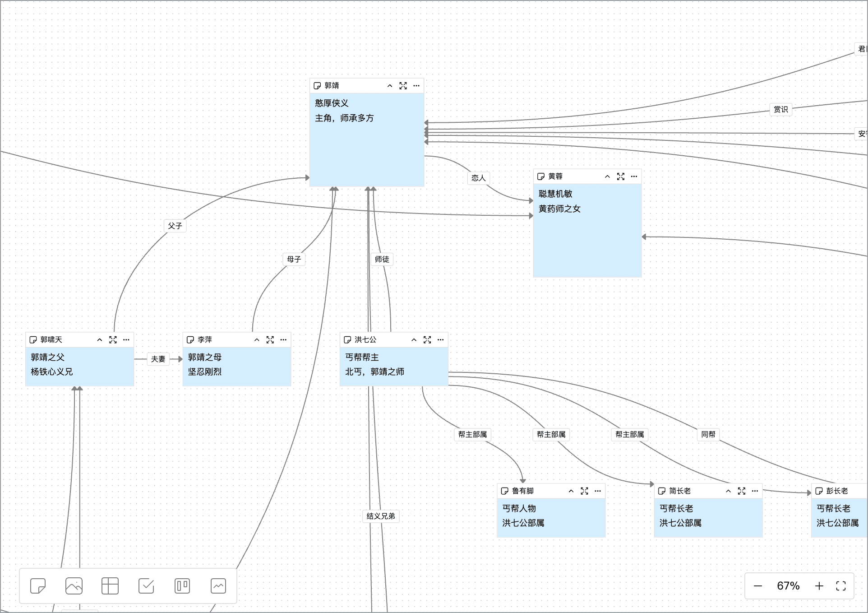The height and width of the screenshot is (613, 868).
Task: Open more options on 郭靖 card
Action: tap(416, 86)
